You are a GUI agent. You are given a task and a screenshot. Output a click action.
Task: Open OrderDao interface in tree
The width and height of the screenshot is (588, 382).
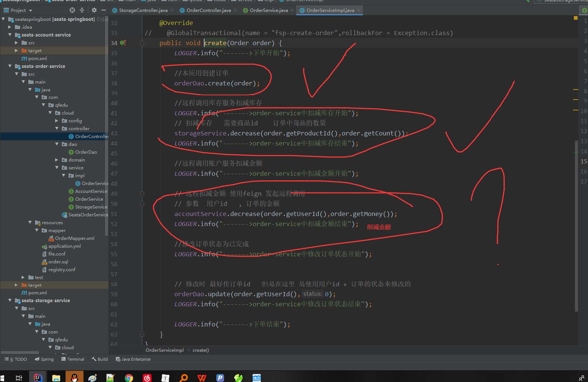pyautogui.click(x=83, y=152)
